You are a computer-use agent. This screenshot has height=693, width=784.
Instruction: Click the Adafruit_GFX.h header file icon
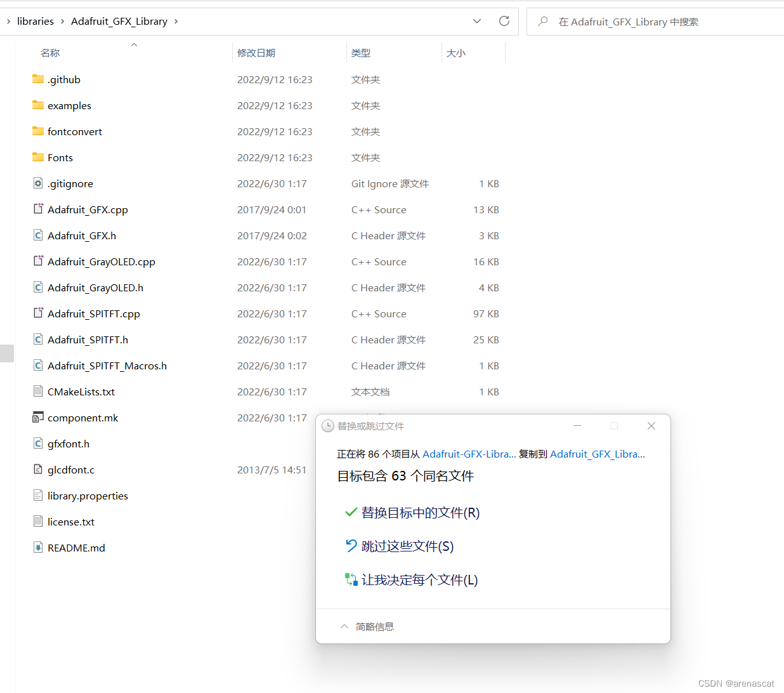[38, 235]
